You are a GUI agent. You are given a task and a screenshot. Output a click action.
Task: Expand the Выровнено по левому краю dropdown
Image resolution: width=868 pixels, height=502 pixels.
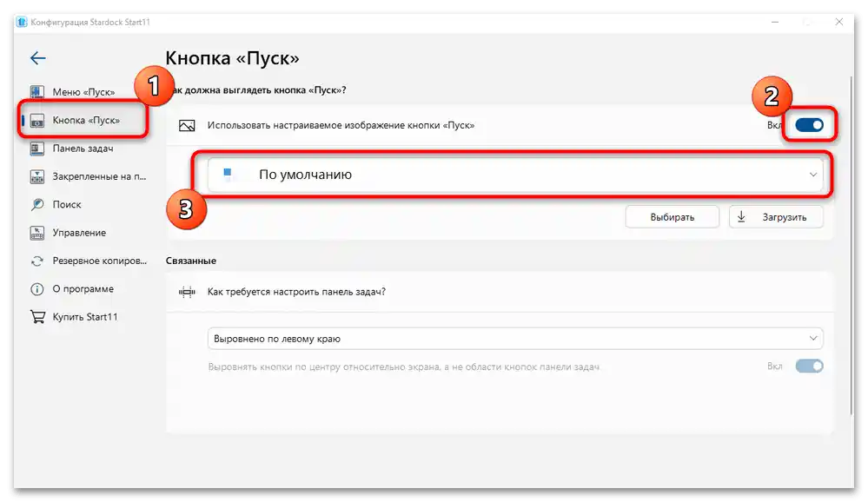[x=514, y=338]
